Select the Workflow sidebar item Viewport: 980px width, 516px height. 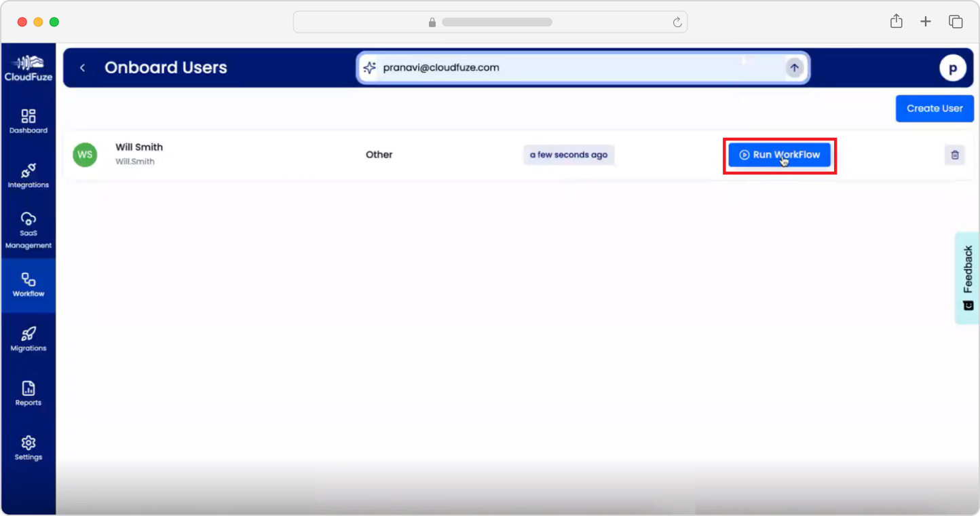29,285
